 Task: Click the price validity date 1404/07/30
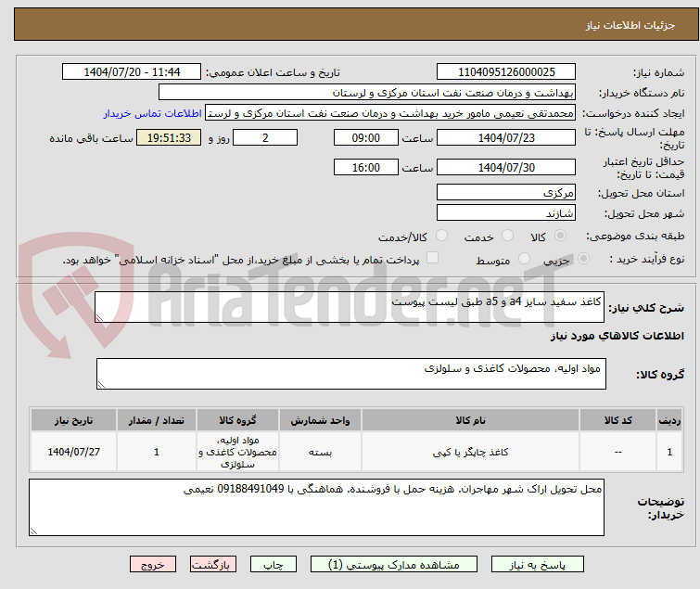506,168
